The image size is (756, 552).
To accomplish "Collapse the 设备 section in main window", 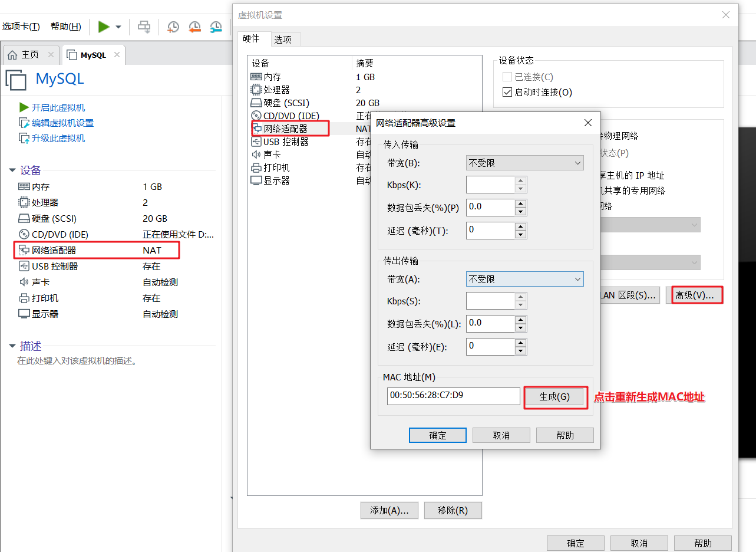I will 12,170.
